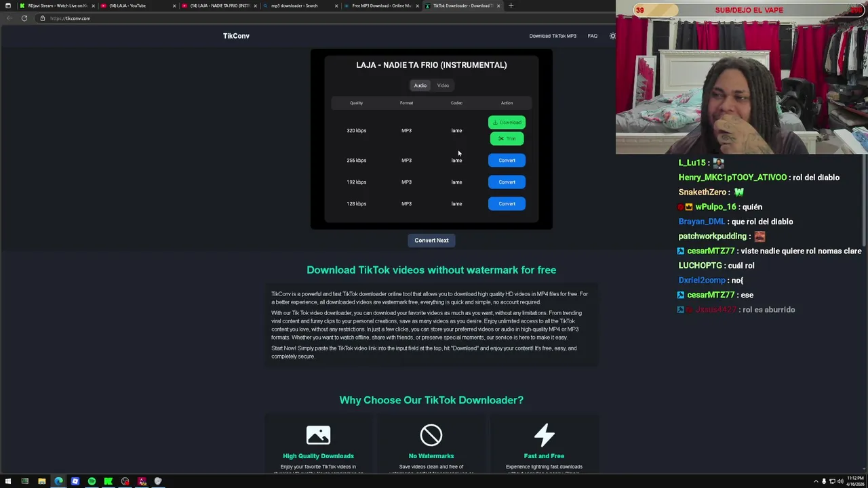This screenshot has width=868, height=488.
Task: Convert the 256 kbps MP3 option
Action: [x=507, y=161]
